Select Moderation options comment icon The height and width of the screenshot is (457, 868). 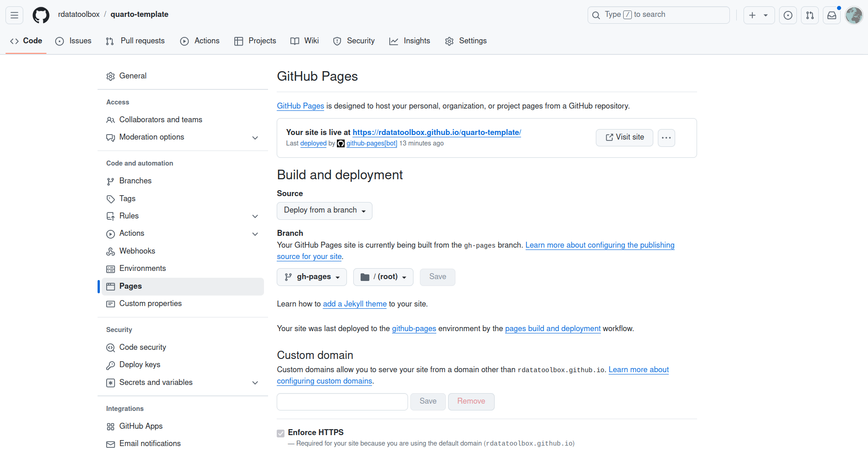(x=110, y=137)
